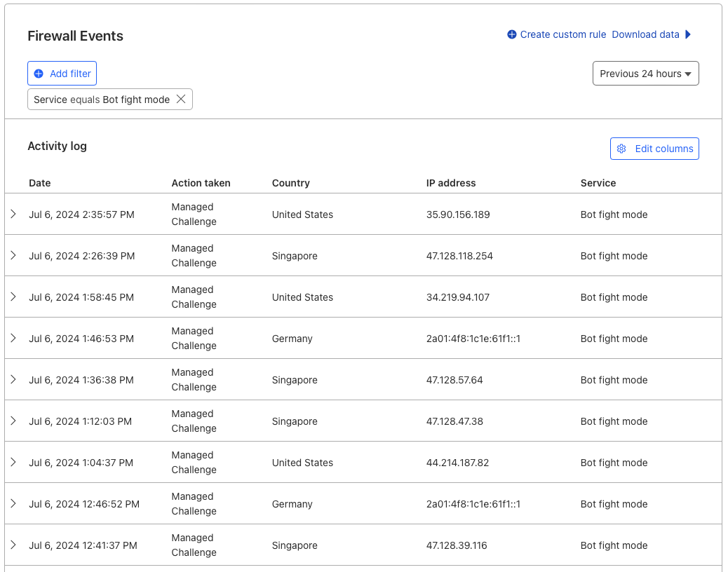The width and height of the screenshot is (728, 572).
Task: Click the Edit columns button
Action: click(x=654, y=149)
